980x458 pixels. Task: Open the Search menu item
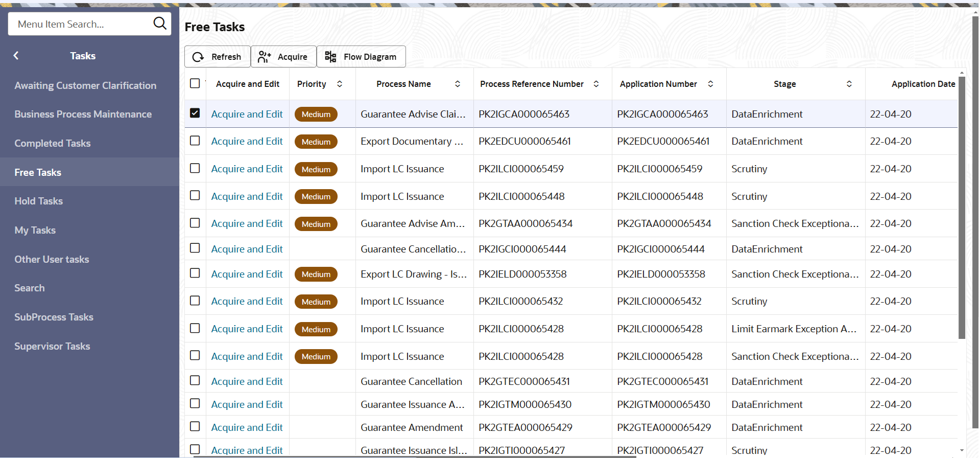tap(30, 288)
